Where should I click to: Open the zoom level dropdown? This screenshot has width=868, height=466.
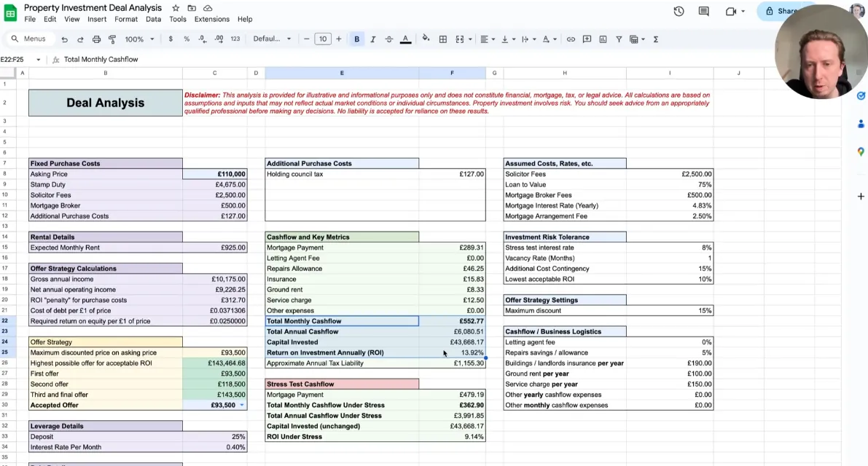point(138,39)
